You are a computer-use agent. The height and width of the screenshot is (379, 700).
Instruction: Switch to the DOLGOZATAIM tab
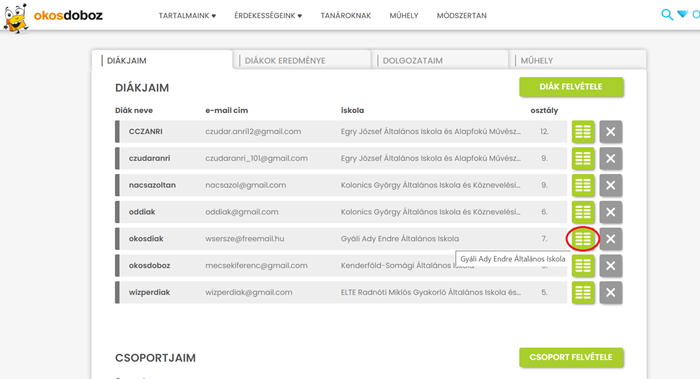(440, 60)
